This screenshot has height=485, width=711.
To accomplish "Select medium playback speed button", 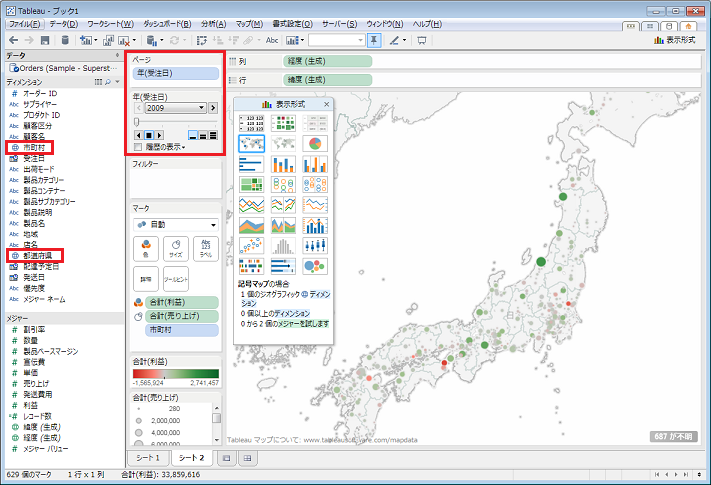I will [x=203, y=135].
